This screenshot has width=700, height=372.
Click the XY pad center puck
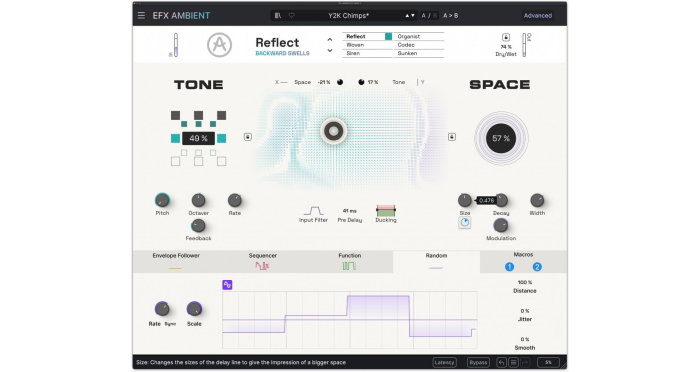333,131
